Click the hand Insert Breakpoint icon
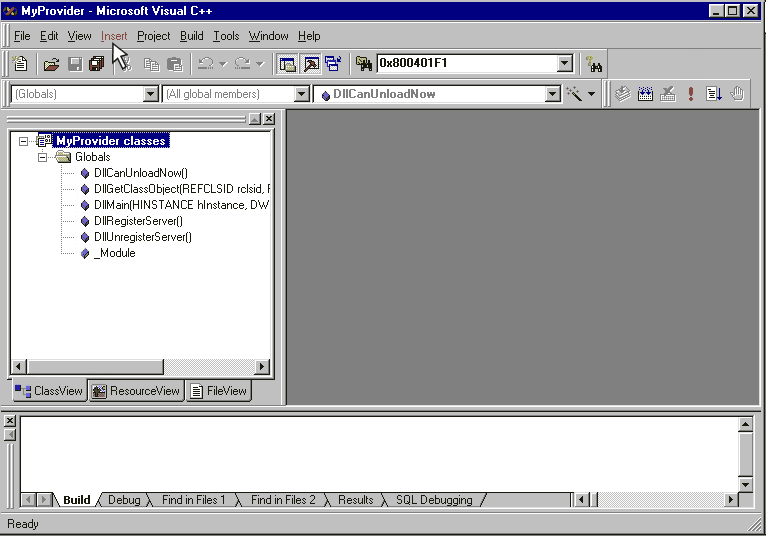766x536 pixels. point(737,93)
